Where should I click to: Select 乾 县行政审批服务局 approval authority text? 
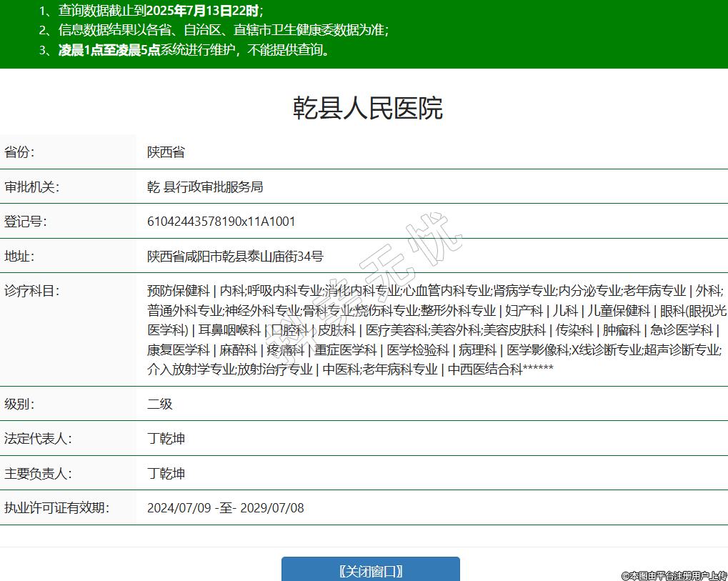205,187
